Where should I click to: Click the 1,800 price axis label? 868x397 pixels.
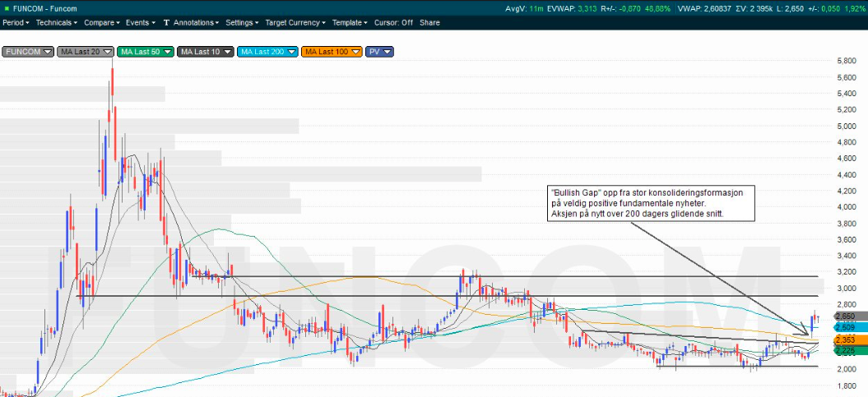coord(845,385)
